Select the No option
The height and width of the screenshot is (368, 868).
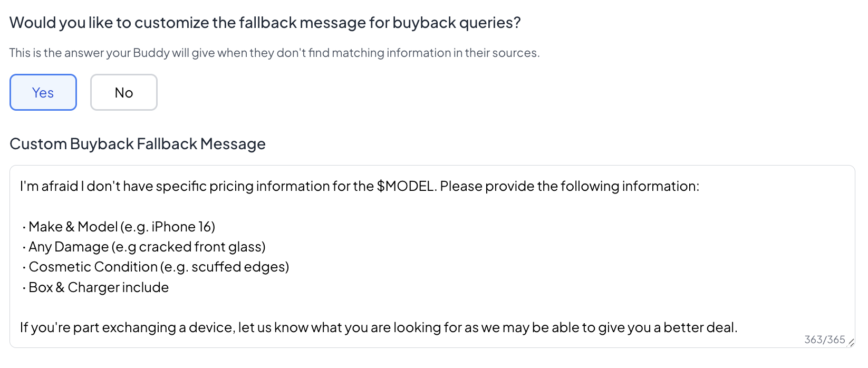[123, 92]
